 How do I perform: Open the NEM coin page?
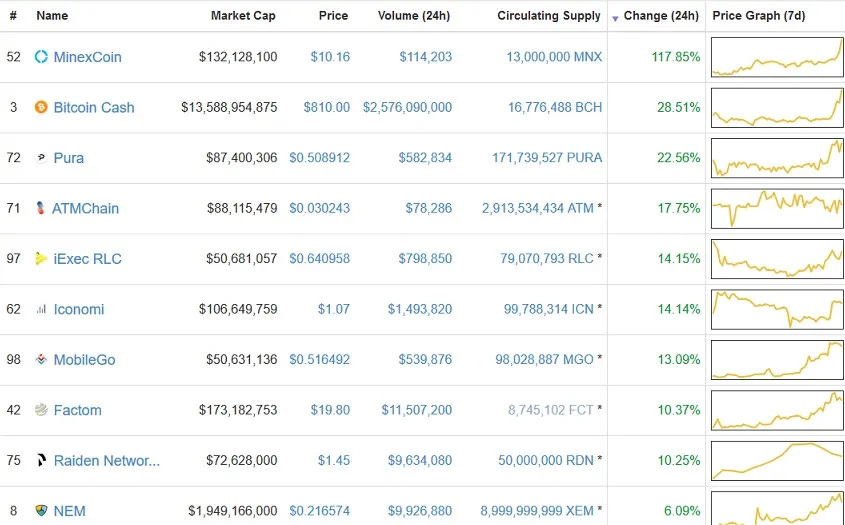click(x=70, y=510)
